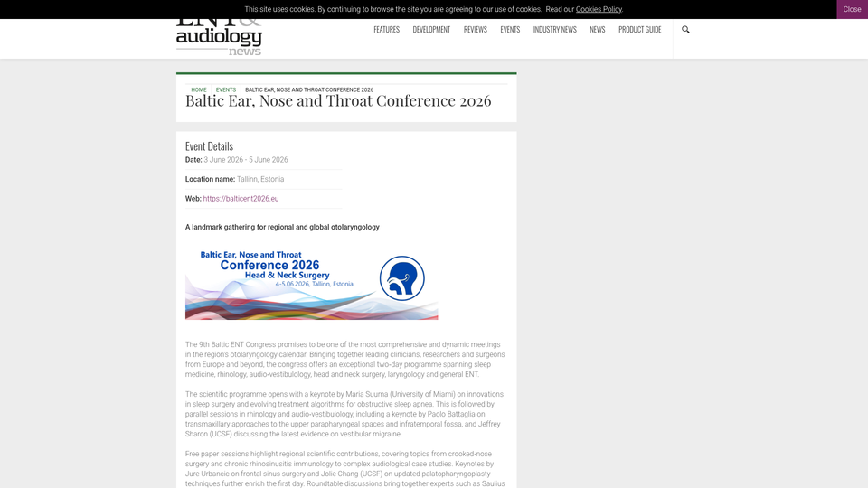Close the cookie notice banner
The height and width of the screenshot is (488, 868).
pyautogui.click(x=852, y=9)
